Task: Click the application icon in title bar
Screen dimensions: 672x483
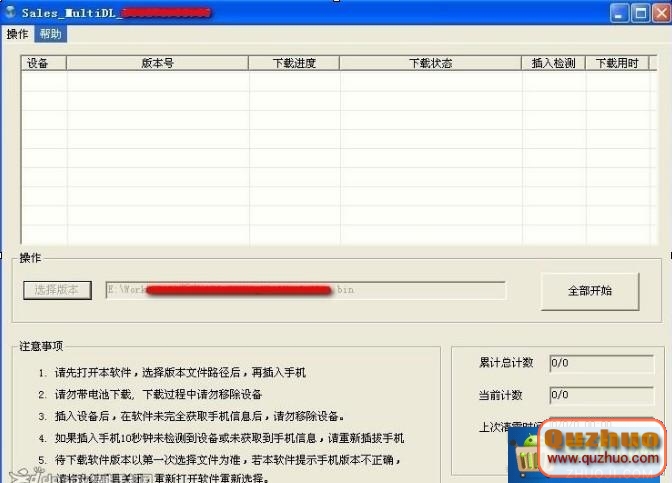Action: tap(9, 12)
